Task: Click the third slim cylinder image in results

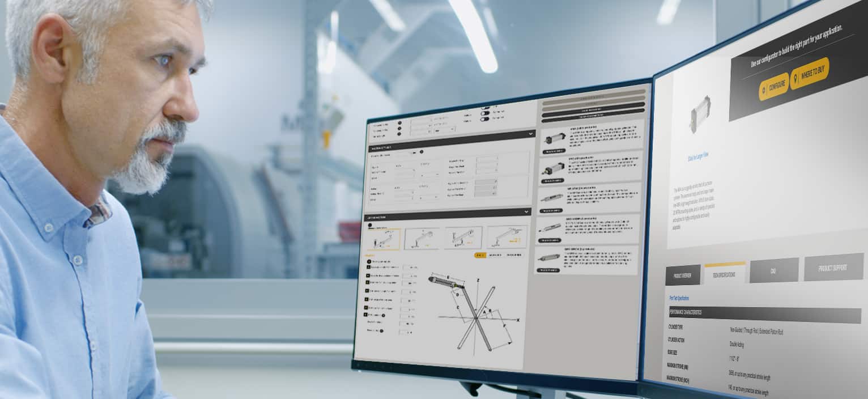Action: tap(551, 198)
